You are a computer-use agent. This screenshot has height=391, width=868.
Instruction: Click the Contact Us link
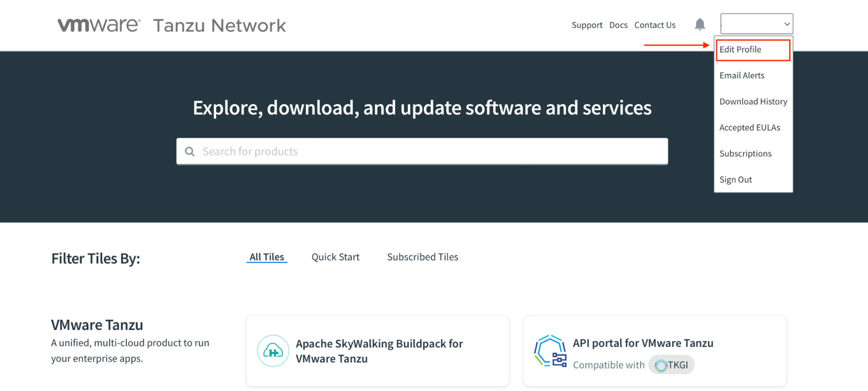(x=655, y=25)
